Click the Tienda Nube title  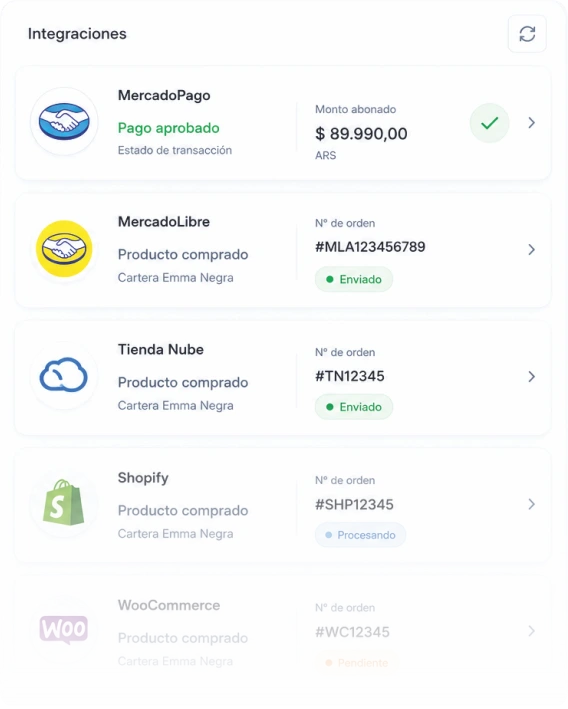pos(161,350)
